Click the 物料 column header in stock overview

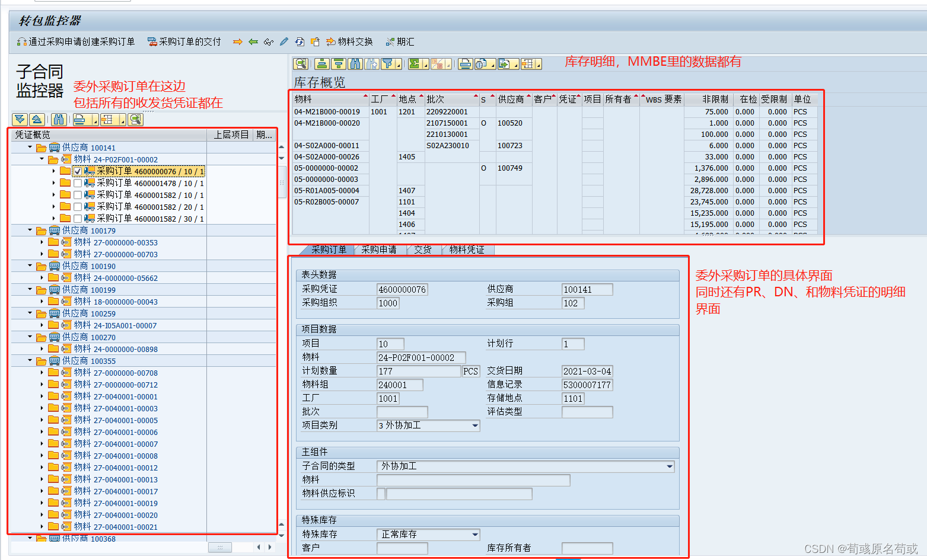point(330,99)
